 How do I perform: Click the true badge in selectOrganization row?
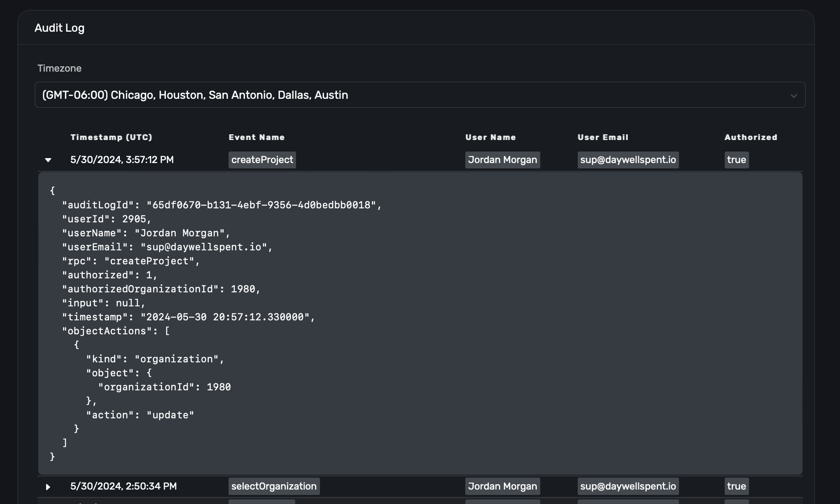click(736, 486)
